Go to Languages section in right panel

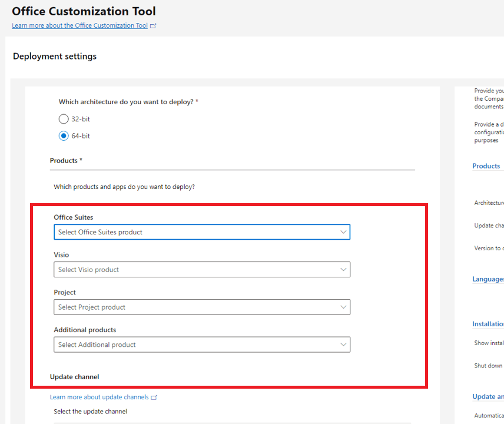pyautogui.click(x=488, y=279)
